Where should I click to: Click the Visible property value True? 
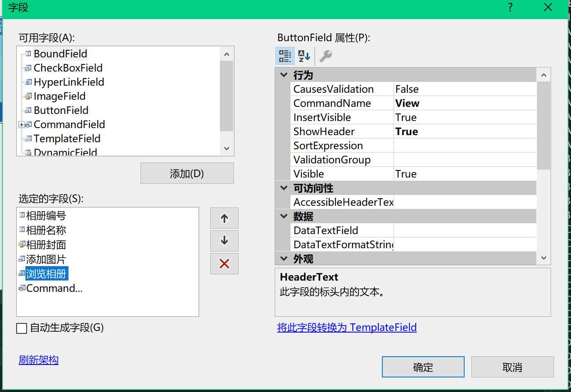tap(465, 174)
